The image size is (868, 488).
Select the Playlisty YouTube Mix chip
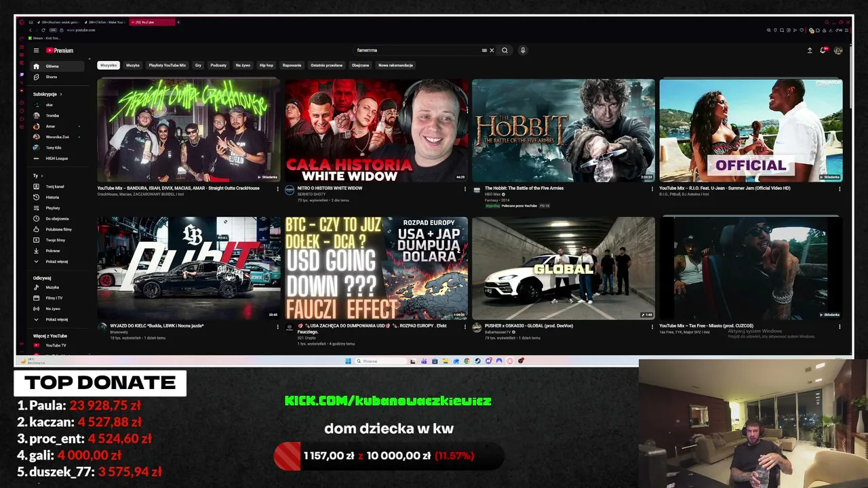point(167,66)
